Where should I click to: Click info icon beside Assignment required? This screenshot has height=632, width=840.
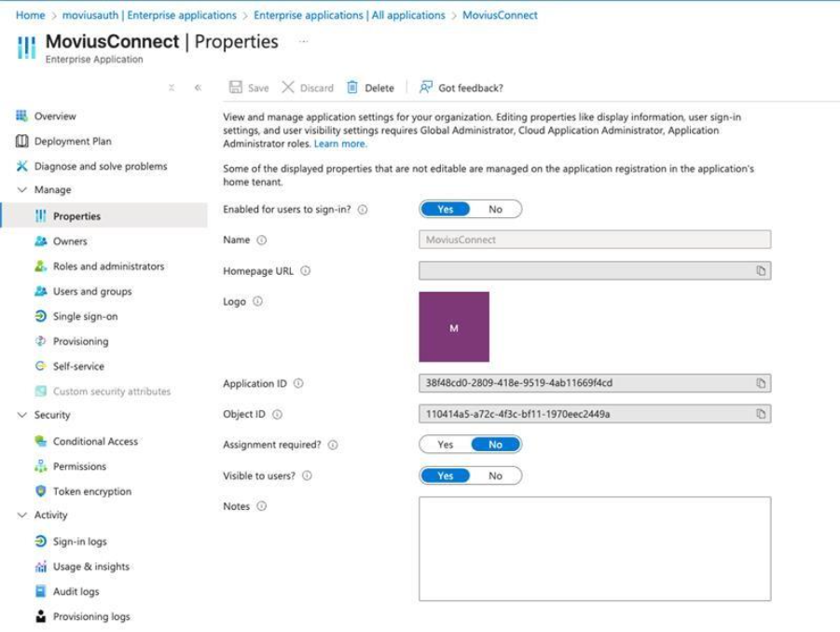(333, 446)
